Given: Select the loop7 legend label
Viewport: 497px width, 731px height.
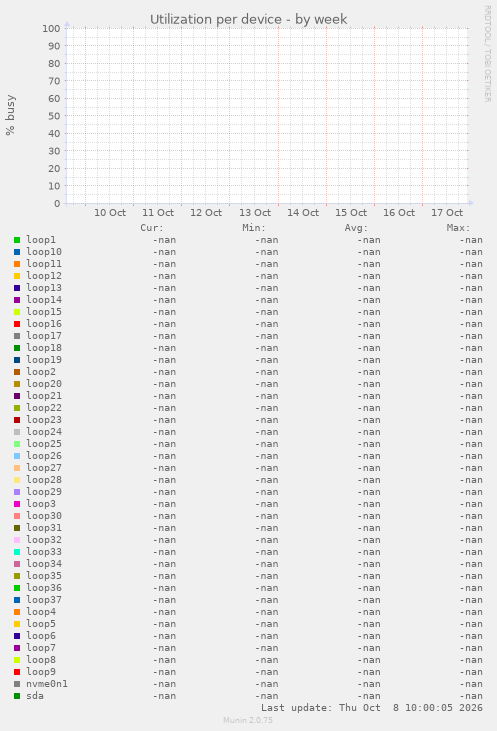Looking at the screenshot, I should point(41,648).
